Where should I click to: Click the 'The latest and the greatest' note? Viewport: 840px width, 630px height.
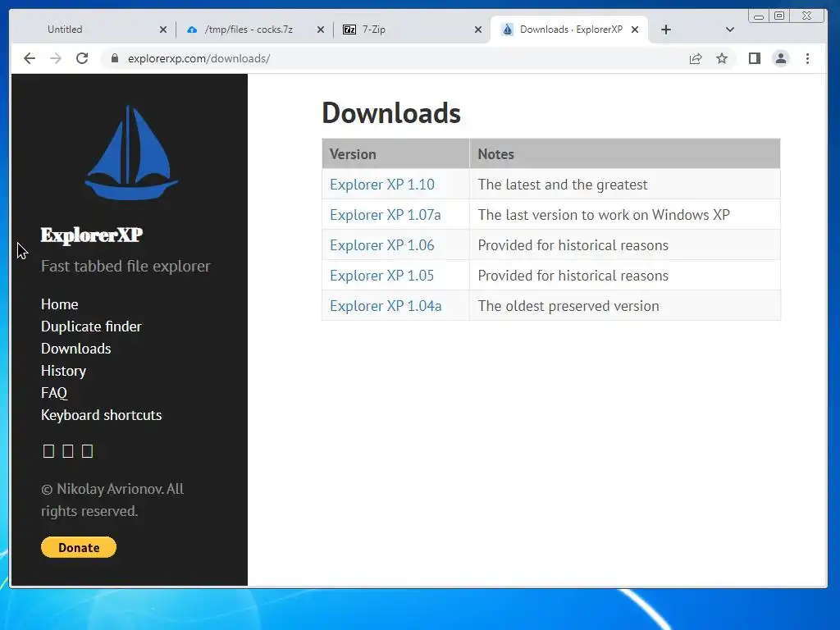click(x=563, y=185)
